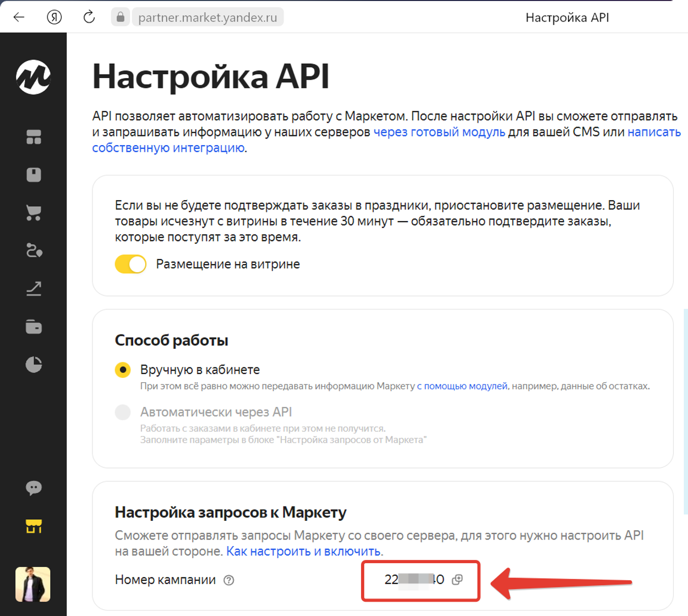Image resolution: width=688 pixels, height=616 pixels.
Task: Select the Автоматически через API radio option
Action: pos(123,412)
